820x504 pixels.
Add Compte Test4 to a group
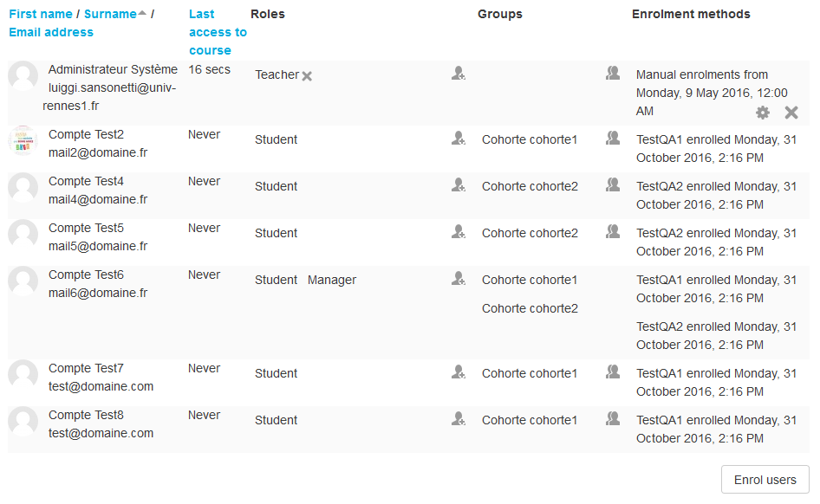coord(613,185)
